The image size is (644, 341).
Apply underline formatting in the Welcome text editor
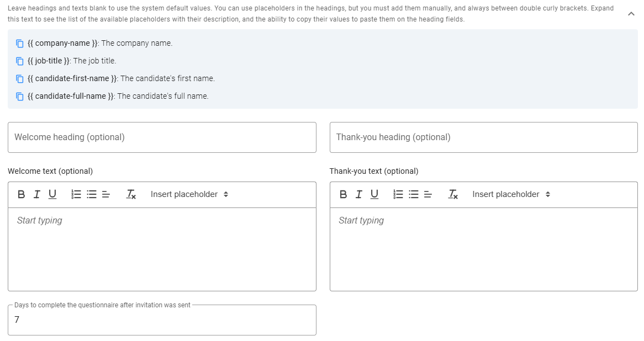[52, 194]
